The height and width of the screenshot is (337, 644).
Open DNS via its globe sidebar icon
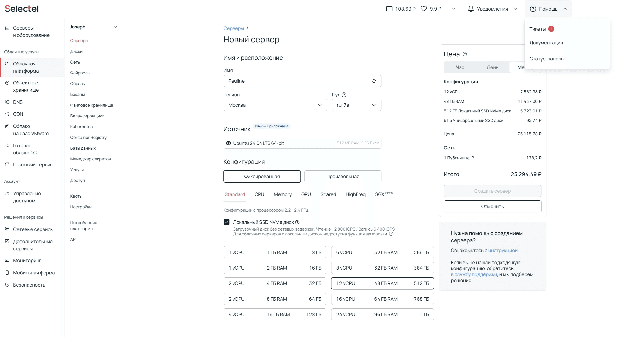pos(7,102)
